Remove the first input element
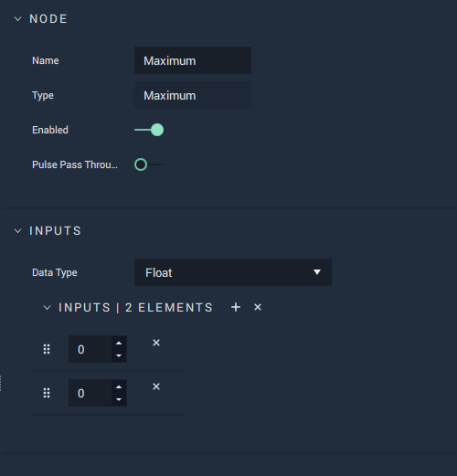The width and height of the screenshot is (457, 476). click(x=156, y=343)
